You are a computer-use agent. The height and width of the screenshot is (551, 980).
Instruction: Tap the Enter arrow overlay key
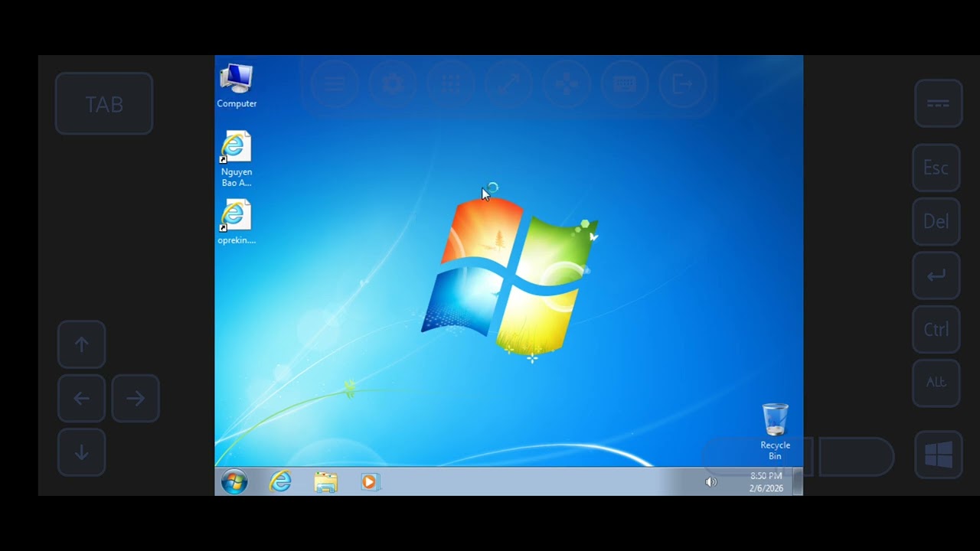(x=936, y=275)
